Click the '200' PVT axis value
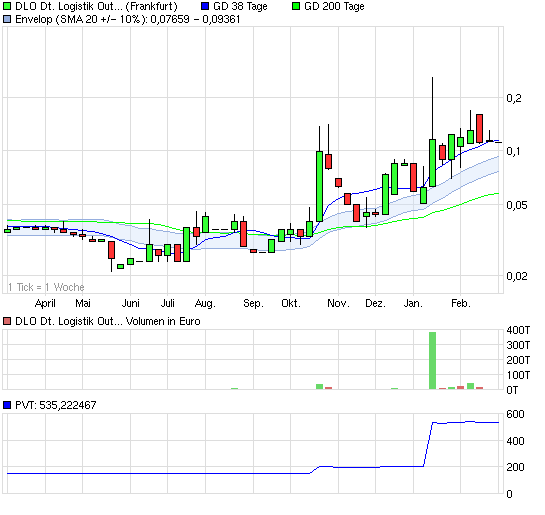Image resolution: width=545 pixels, height=515 pixels. 515,467
